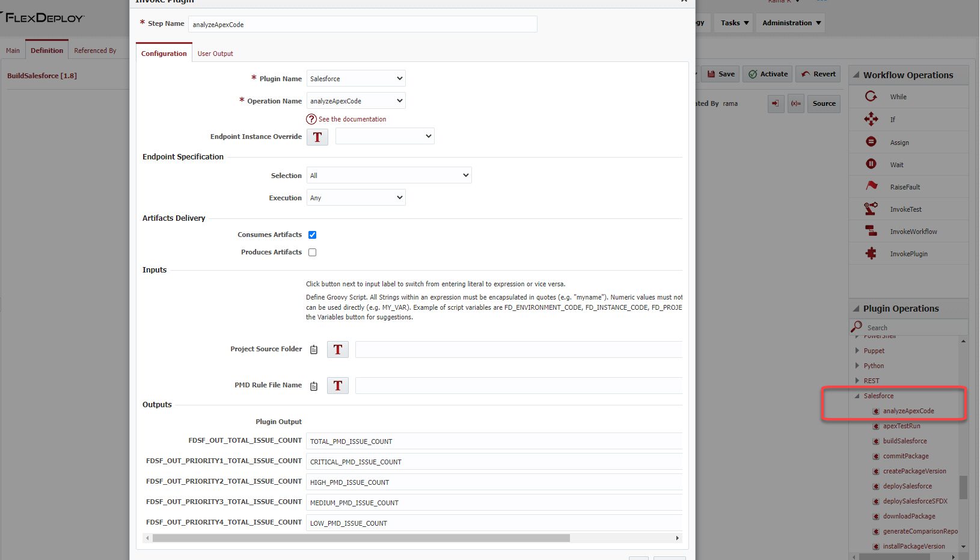Image resolution: width=980 pixels, height=560 pixels.
Task: Select generateComparisonRepo plugin operation
Action: click(920, 531)
